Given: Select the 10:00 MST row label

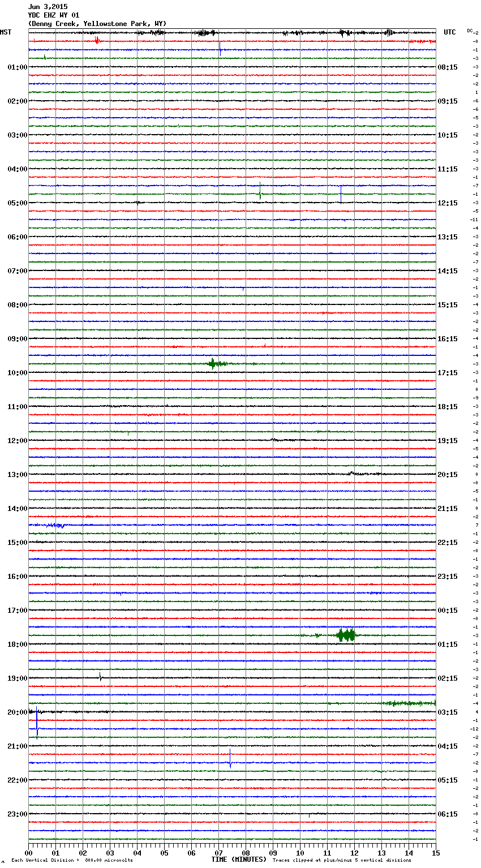Looking at the screenshot, I should [x=18, y=373].
